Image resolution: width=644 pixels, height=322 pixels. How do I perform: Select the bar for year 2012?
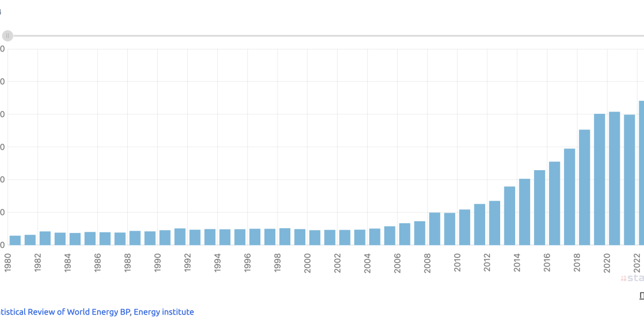click(x=494, y=223)
